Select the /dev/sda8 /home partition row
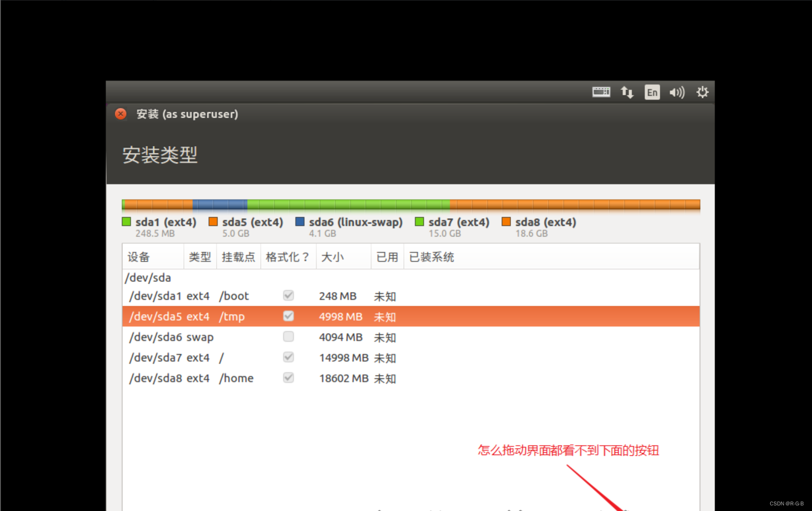This screenshot has height=511, width=812. [x=411, y=378]
